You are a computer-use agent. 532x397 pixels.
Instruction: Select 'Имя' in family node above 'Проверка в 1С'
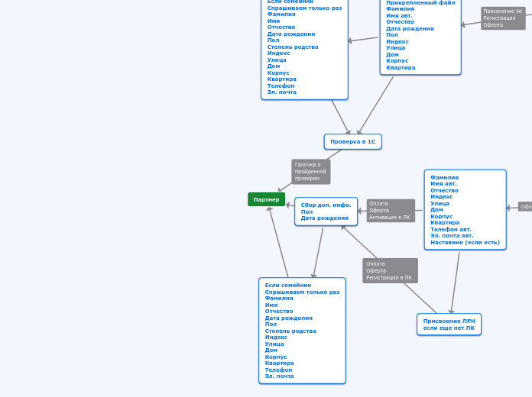(274, 21)
